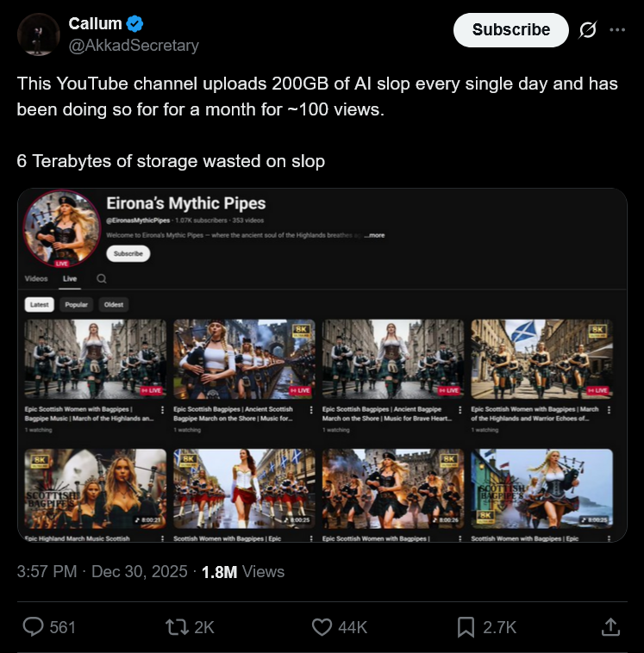Image resolution: width=644 pixels, height=653 pixels.
Task: Open kebab menu of fourth live video
Action: pos(609,410)
